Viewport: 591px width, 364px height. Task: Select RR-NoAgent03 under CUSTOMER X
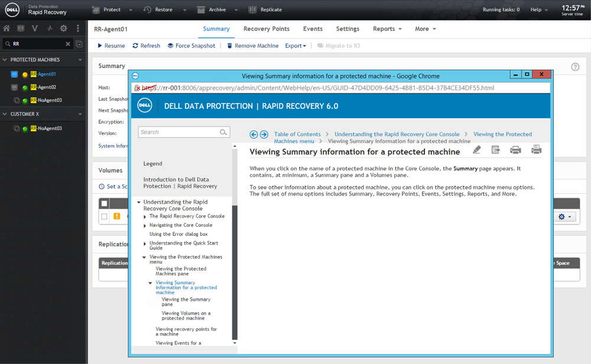tap(46, 128)
